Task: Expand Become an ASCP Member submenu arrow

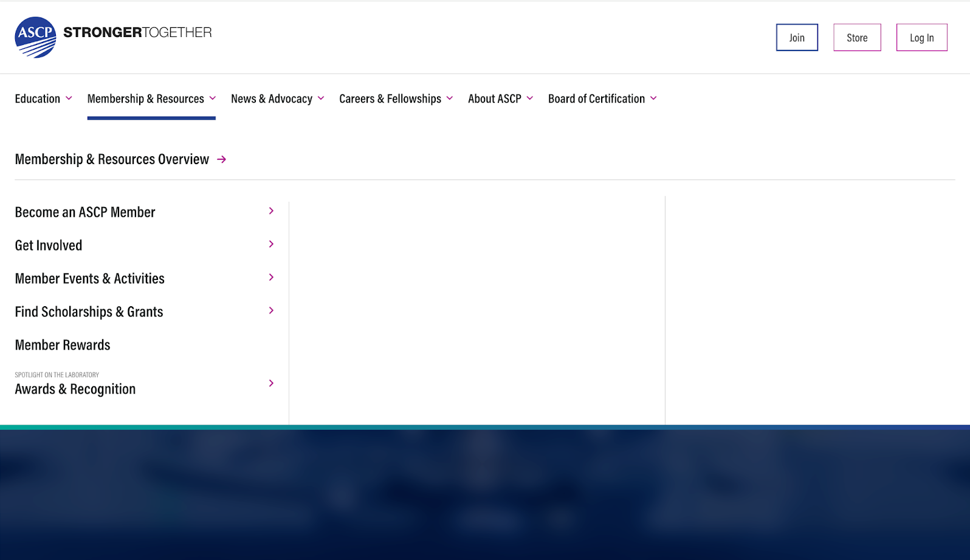Action: point(271,211)
